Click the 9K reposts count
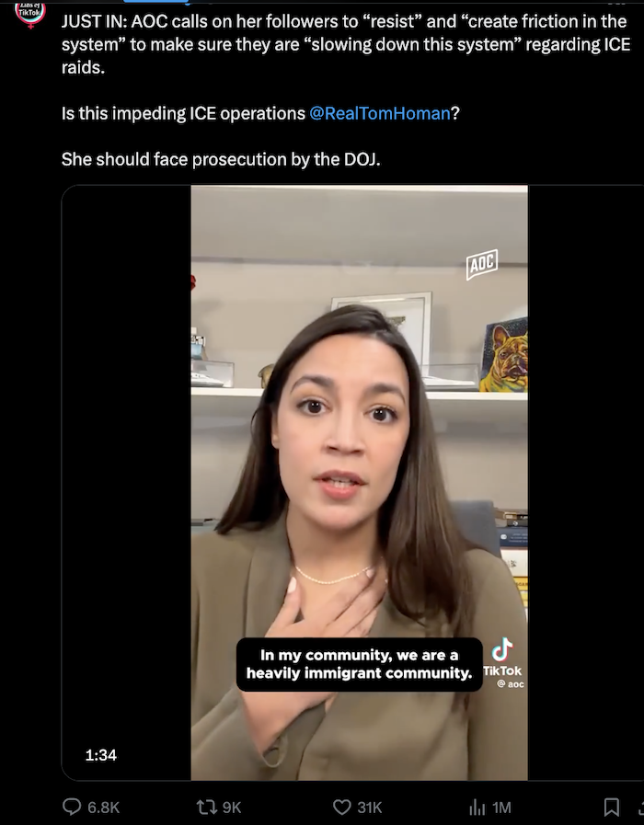644x825 pixels. [x=232, y=808]
